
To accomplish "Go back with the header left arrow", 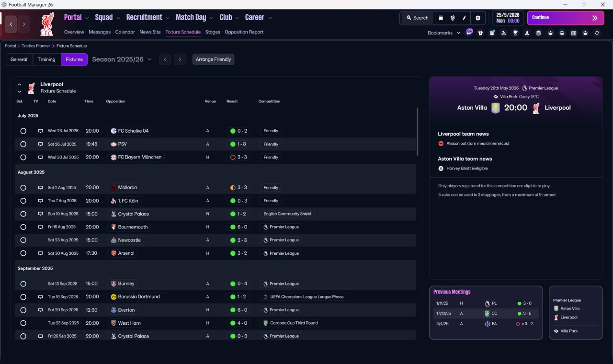I will tap(11, 24).
